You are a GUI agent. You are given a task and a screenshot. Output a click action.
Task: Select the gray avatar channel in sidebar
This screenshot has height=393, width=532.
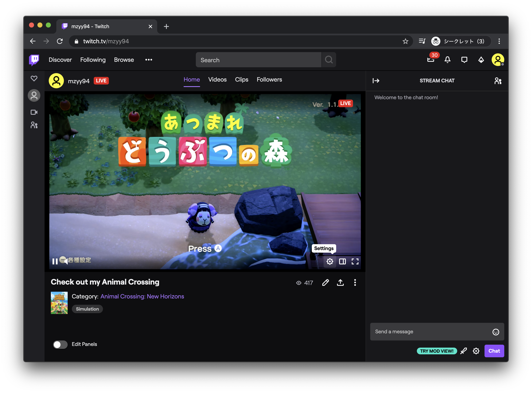34,96
